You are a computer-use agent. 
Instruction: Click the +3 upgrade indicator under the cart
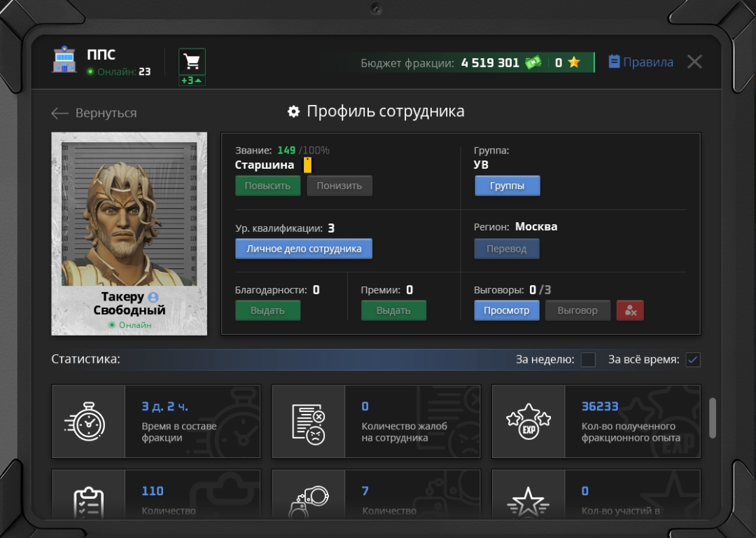(192, 81)
